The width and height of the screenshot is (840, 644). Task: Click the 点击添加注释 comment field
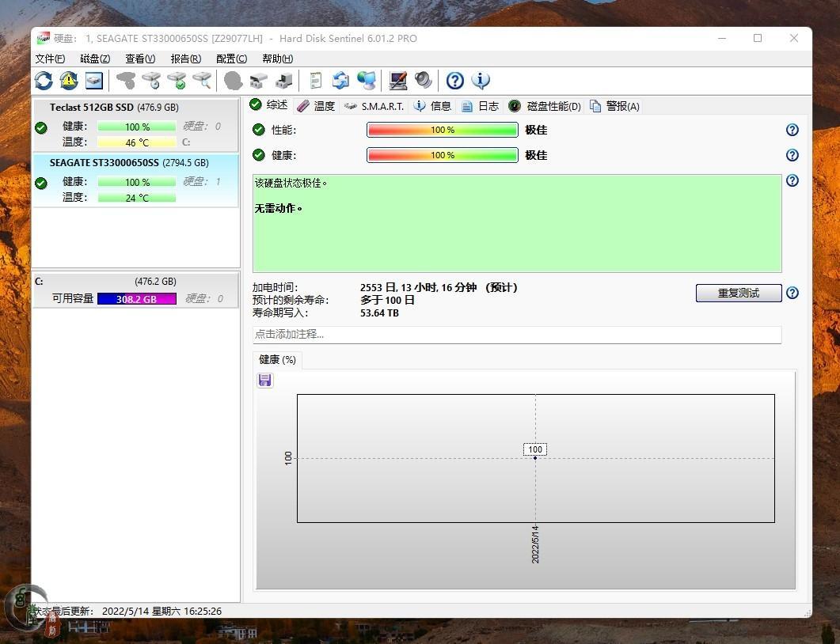coord(516,335)
